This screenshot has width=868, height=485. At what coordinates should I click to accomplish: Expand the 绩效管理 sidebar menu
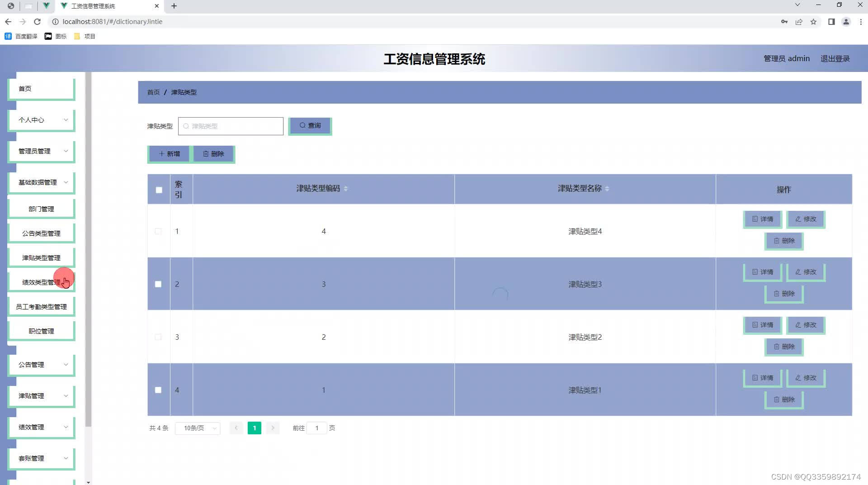[41, 427]
